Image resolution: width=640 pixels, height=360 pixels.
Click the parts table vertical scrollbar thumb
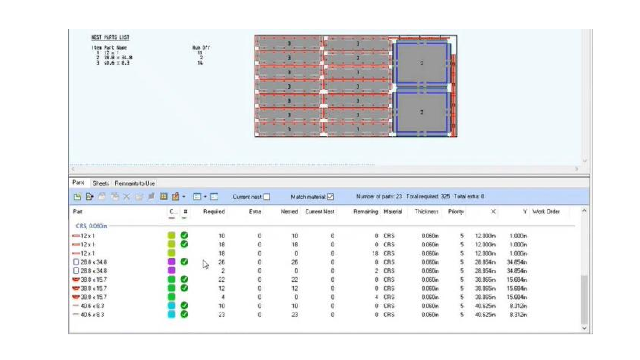[584, 300]
